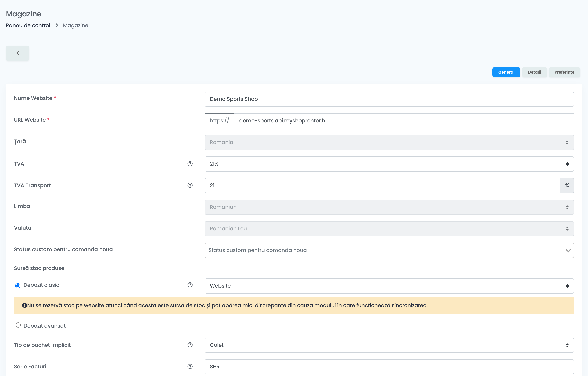The width and height of the screenshot is (588, 376).
Task: Edit the TVA Transport value field
Action: pyautogui.click(x=382, y=186)
